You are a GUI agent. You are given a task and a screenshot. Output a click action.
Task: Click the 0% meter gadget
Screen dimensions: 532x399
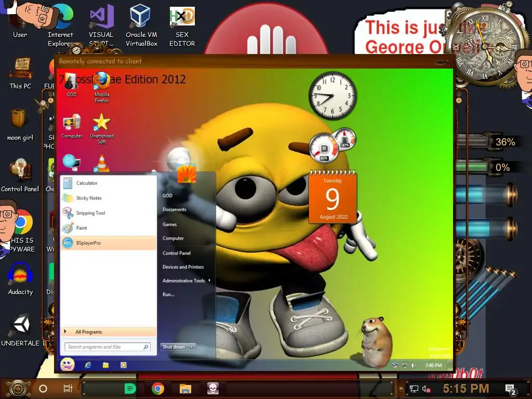coord(488,167)
